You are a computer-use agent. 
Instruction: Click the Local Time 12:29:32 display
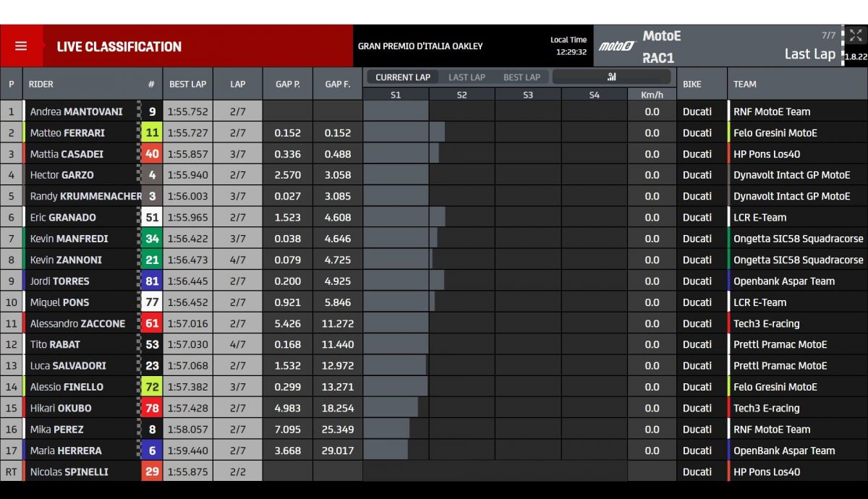pyautogui.click(x=569, y=46)
